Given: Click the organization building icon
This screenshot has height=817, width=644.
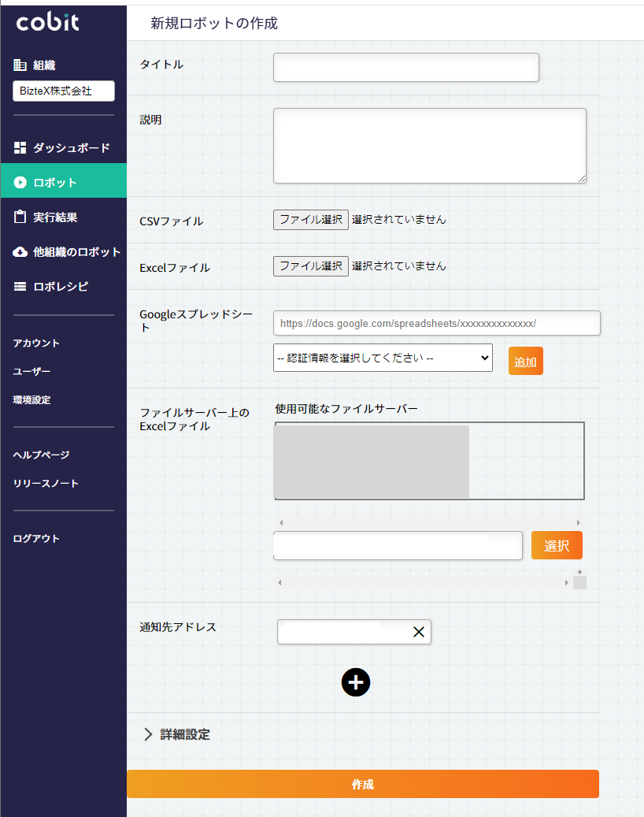Looking at the screenshot, I should (20, 65).
